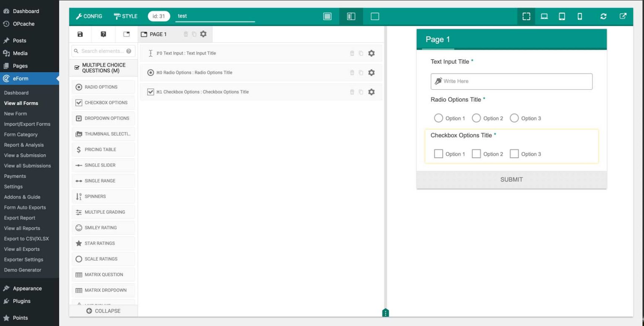Add a Dropdown Options element
Screen dimensions: 644x326
[x=103, y=118]
